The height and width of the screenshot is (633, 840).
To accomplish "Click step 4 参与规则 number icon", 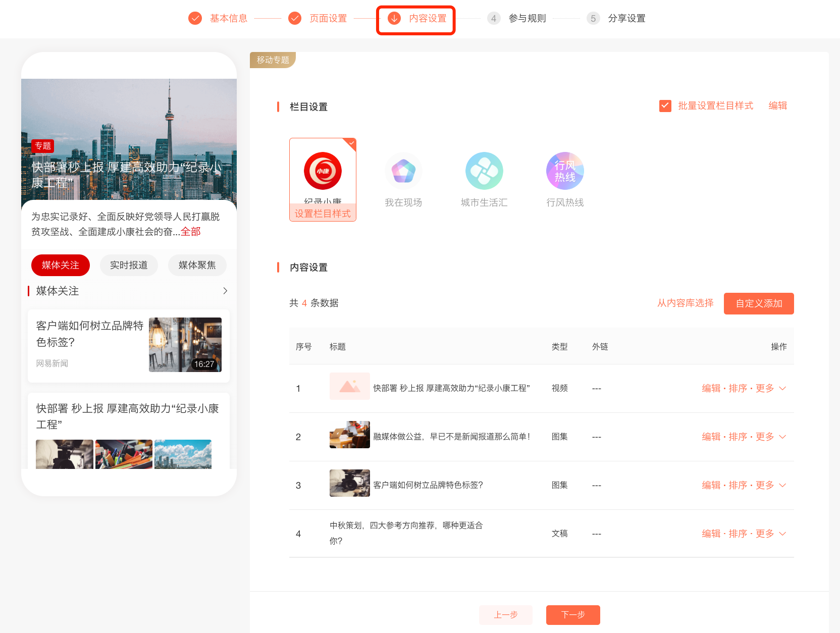I will pos(494,19).
